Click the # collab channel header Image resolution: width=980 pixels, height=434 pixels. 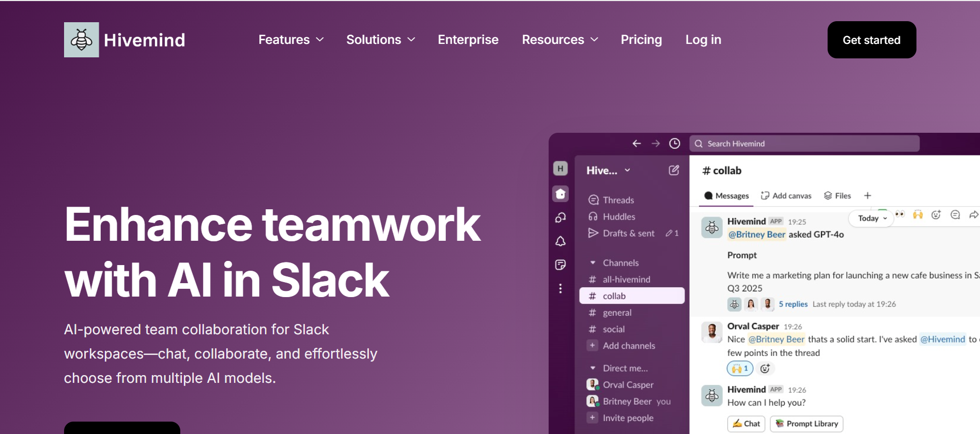(x=722, y=171)
